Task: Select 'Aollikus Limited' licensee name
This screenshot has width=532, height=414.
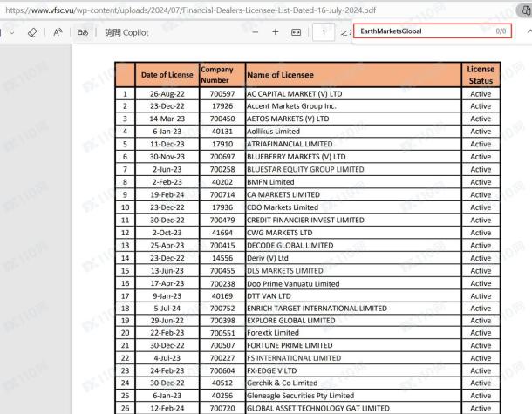Action: [x=273, y=132]
